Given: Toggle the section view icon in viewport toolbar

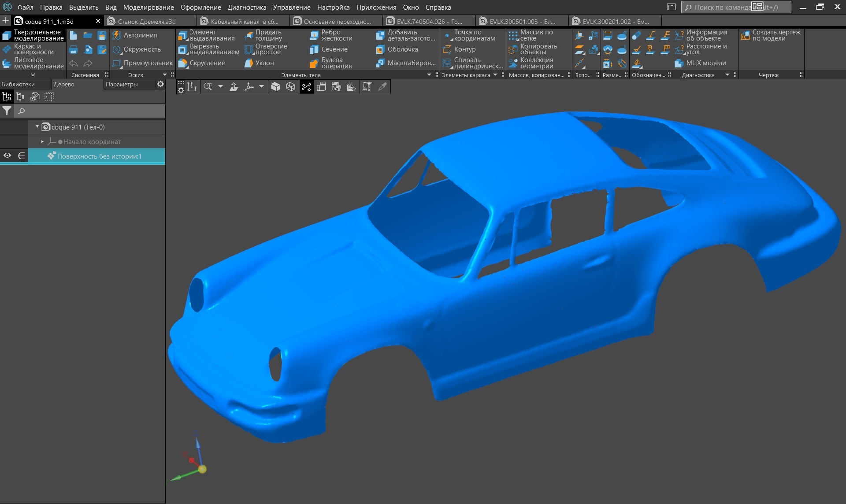Looking at the screenshot, I should click(336, 87).
